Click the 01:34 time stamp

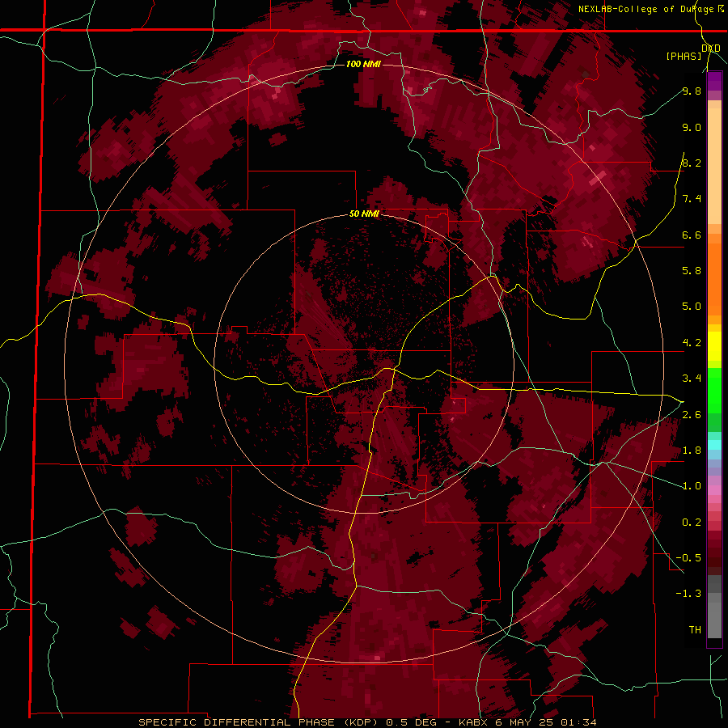click(578, 722)
